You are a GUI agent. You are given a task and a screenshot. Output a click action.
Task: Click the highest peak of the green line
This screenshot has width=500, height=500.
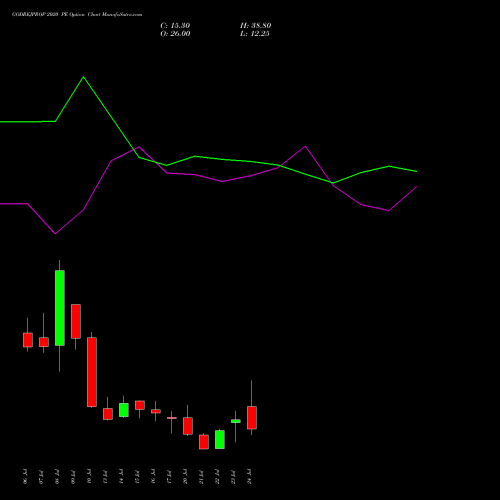pos(83,77)
